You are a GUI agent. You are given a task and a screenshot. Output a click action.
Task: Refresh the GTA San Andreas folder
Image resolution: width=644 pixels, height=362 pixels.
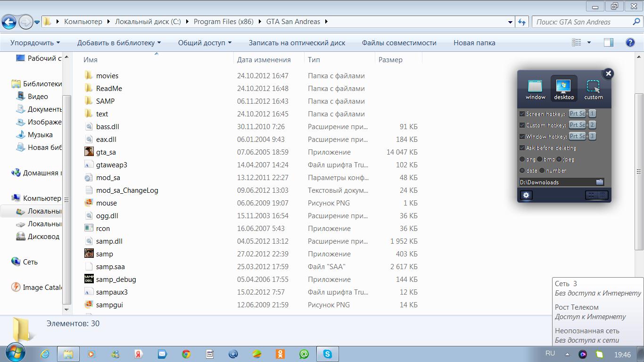tap(521, 22)
